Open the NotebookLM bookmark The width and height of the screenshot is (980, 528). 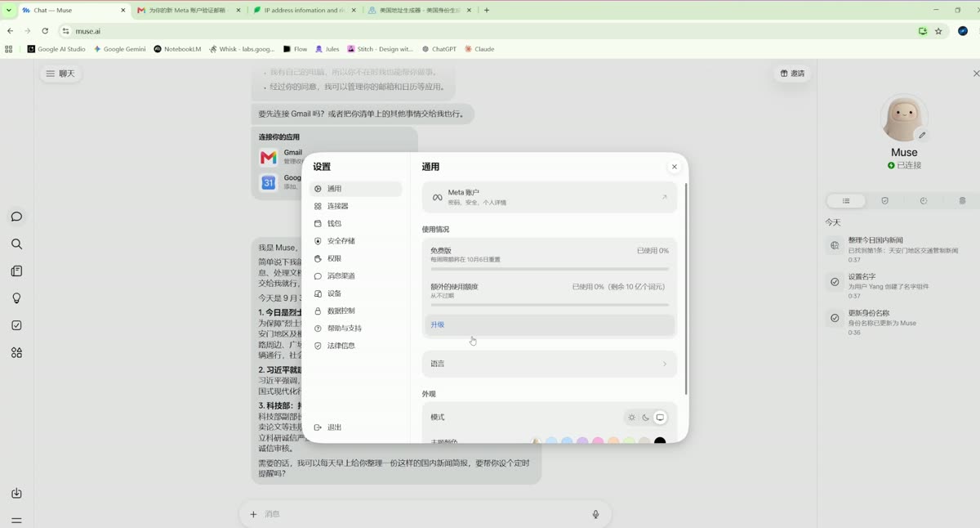coord(177,49)
